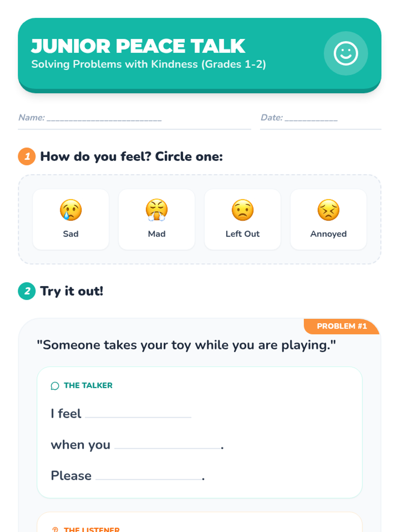The height and width of the screenshot is (532, 399).
Task: Click the Date blank line
Action: pos(311,119)
